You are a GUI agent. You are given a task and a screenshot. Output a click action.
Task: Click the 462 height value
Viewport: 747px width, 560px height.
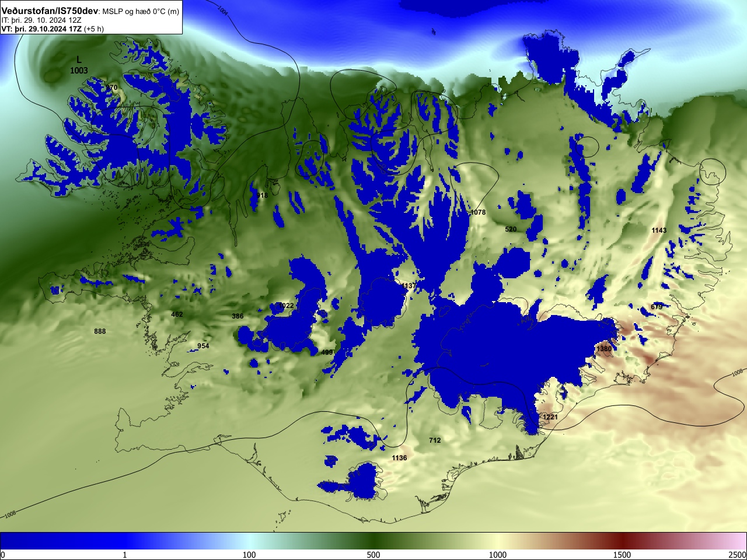pos(177,314)
